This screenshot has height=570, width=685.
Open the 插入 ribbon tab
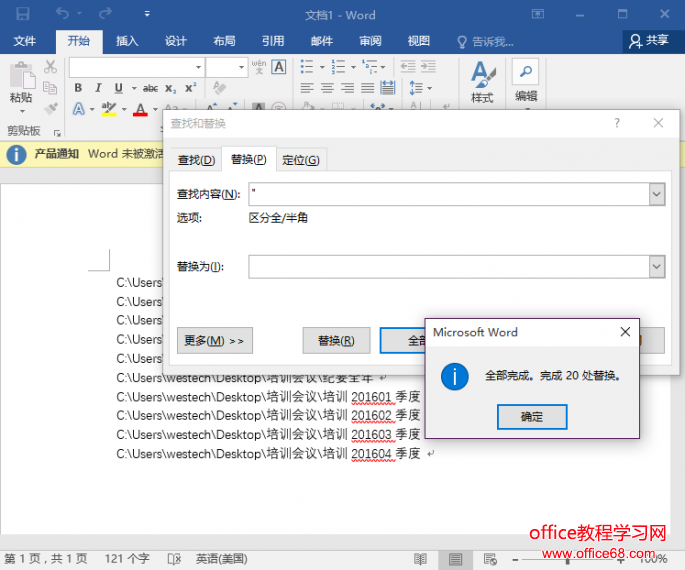click(x=127, y=41)
